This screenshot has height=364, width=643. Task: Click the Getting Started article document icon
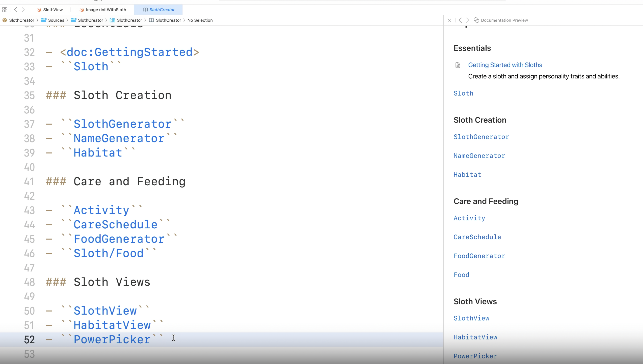pyautogui.click(x=458, y=65)
